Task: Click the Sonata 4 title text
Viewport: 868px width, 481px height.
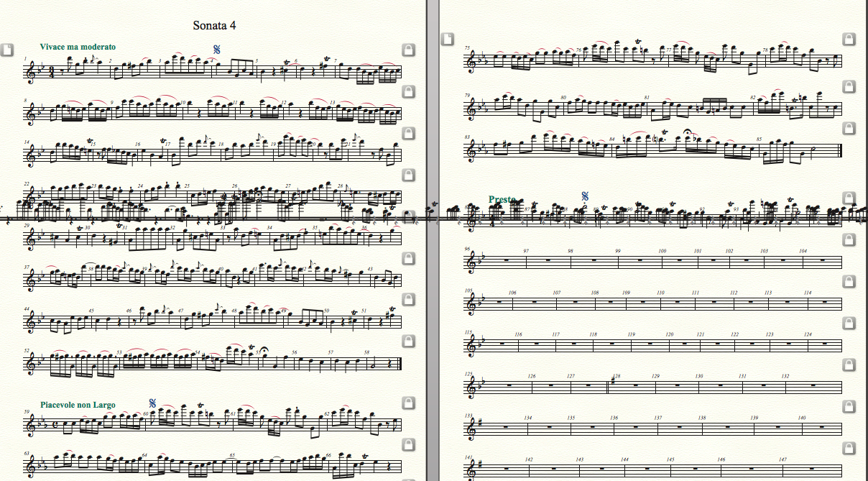Action: coord(214,25)
